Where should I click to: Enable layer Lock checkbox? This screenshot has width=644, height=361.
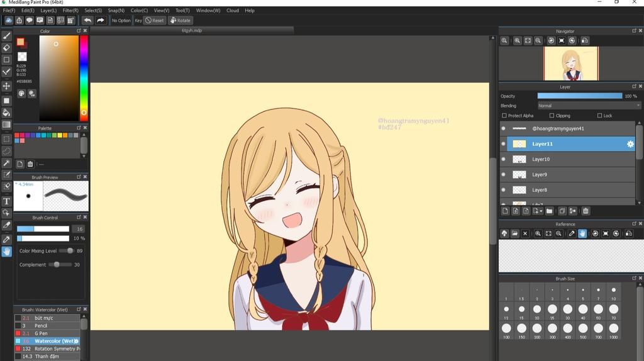pos(599,115)
